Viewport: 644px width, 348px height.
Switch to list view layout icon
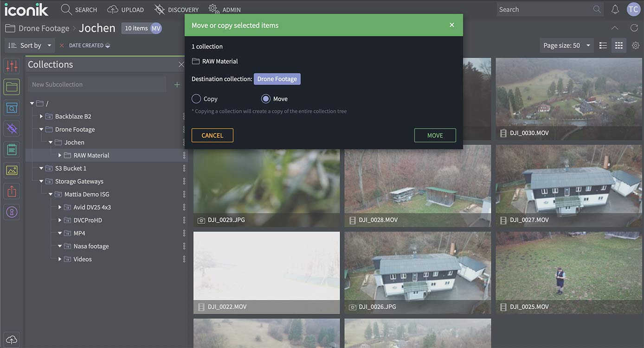click(x=603, y=45)
